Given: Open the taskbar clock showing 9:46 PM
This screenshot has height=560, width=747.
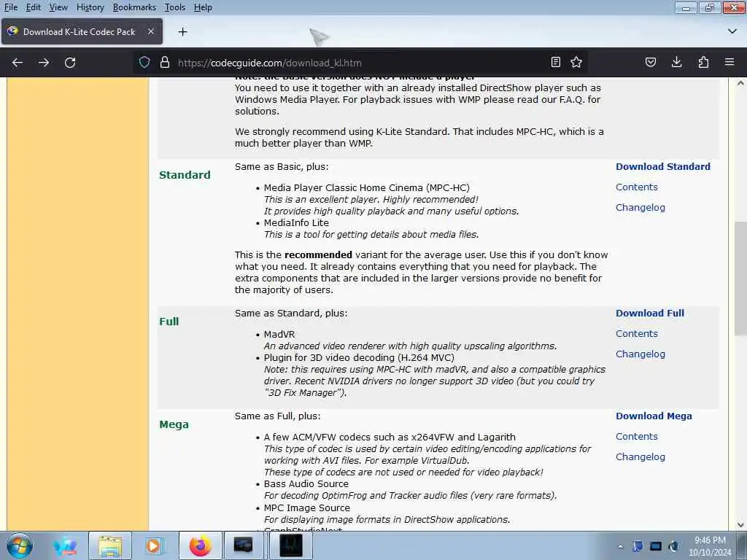Looking at the screenshot, I should [x=710, y=546].
